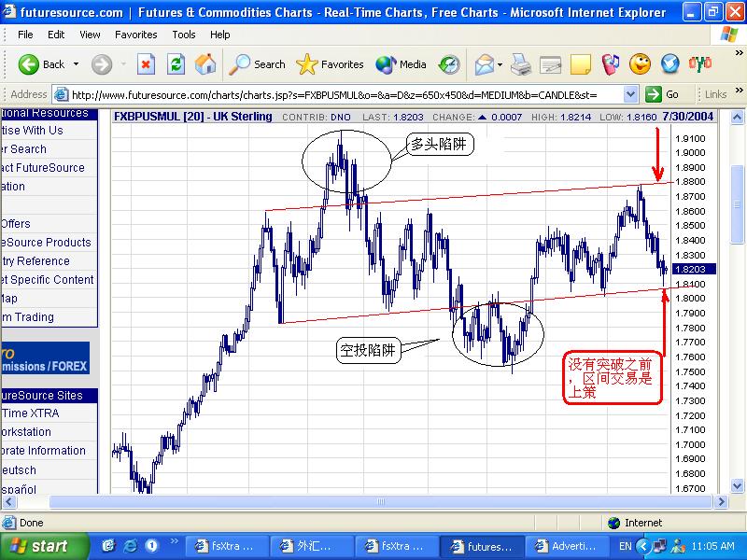The image size is (747, 560).
Task: Open the Back history dropdown arrow
Action: point(76,63)
